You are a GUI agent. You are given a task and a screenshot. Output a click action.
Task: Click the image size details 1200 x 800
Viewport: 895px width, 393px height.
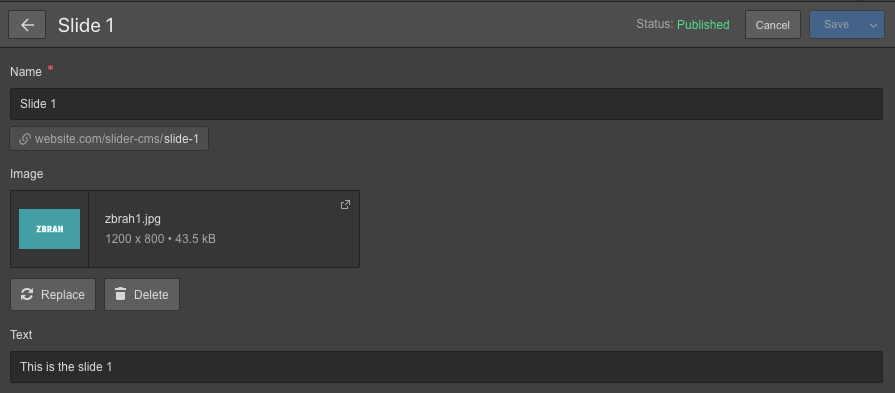[x=135, y=238]
